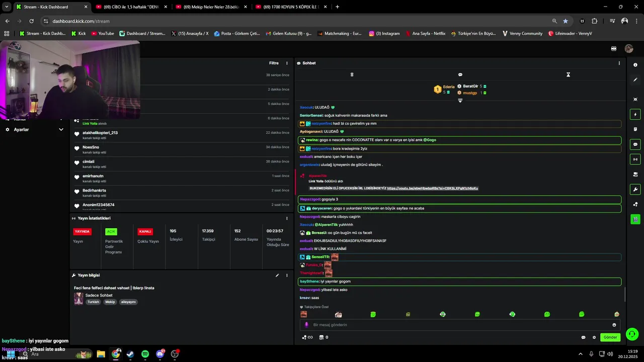Image resolution: width=644 pixels, height=362 pixels.
Task: Click the Mekip stream tag
Action: pos(110,302)
